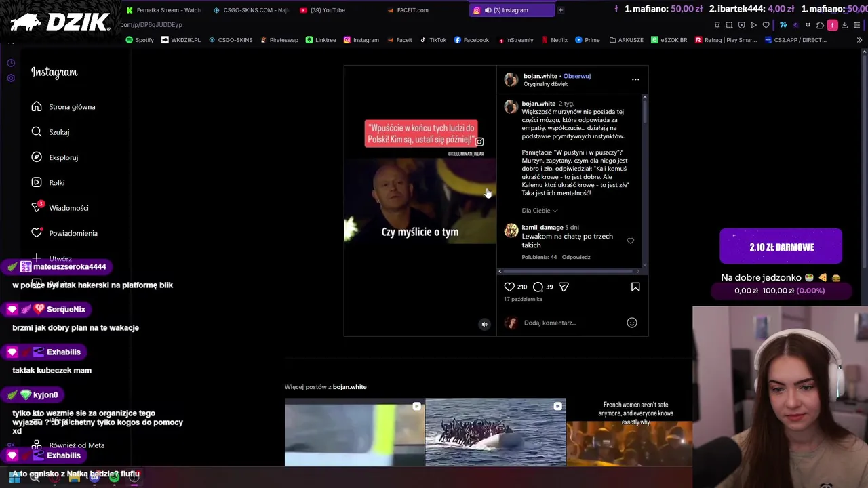Screen dimensions: 868x488
Task: Click the Dodaj komentarz input field
Action: [573, 323]
